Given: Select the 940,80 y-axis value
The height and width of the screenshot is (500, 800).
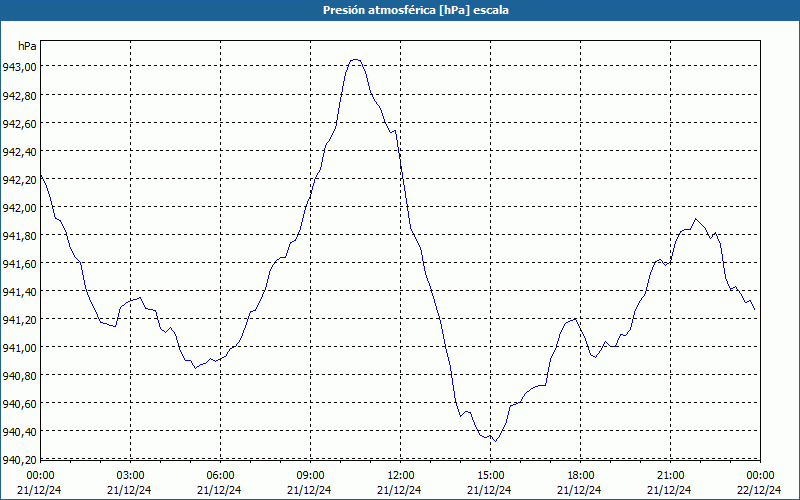Looking at the screenshot, I should tap(19, 376).
